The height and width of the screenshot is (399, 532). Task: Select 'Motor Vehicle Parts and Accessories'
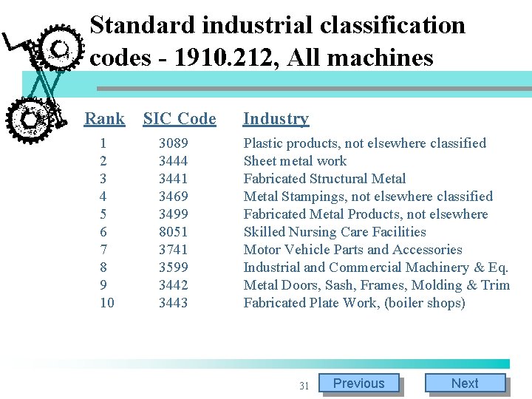(x=353, y=250)
